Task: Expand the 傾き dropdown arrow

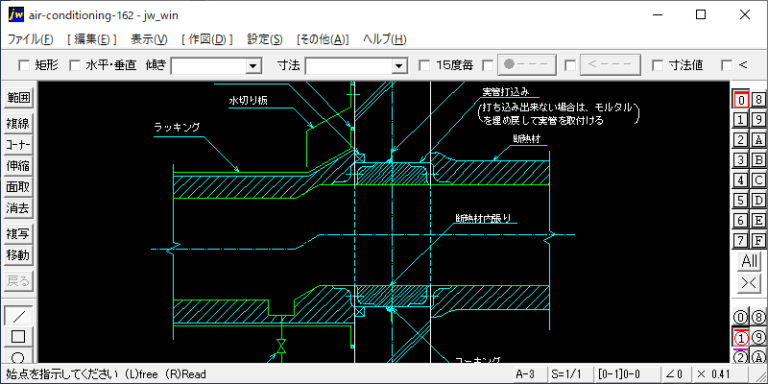Action: click(253, 66)
